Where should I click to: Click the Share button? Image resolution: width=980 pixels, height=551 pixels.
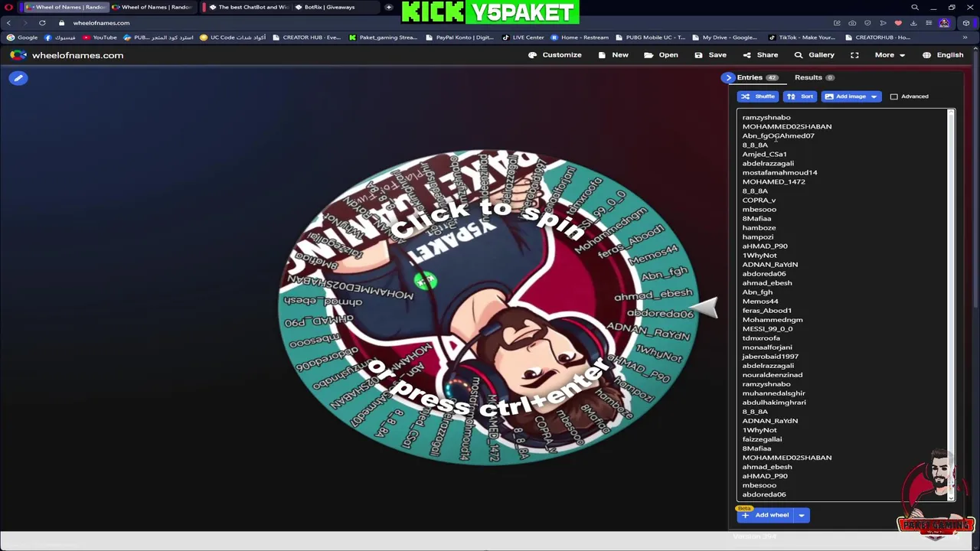[760, 55]
